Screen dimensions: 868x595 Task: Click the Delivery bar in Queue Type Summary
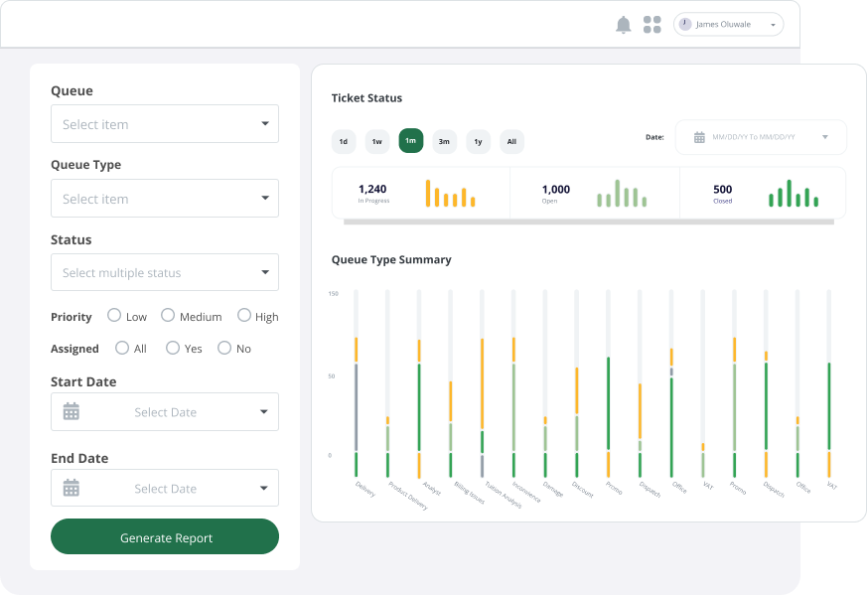point(356,397)
